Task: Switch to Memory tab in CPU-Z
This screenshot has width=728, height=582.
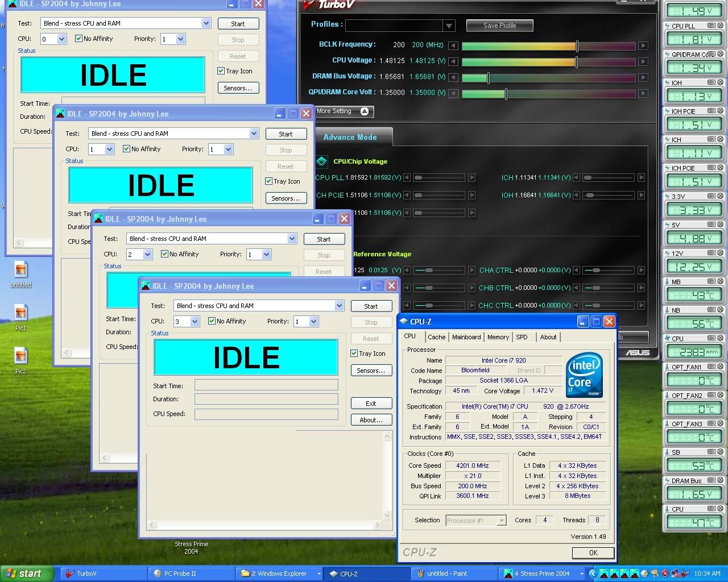Action: 498,337
